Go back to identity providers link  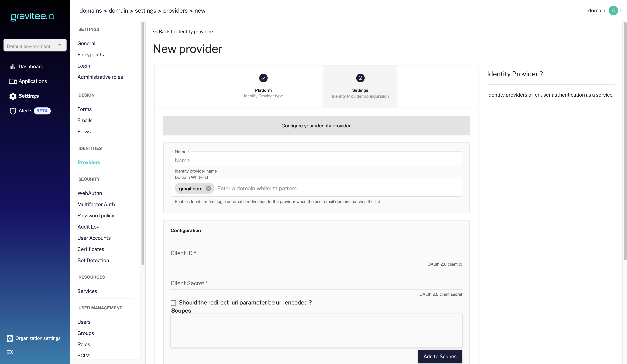183,31
